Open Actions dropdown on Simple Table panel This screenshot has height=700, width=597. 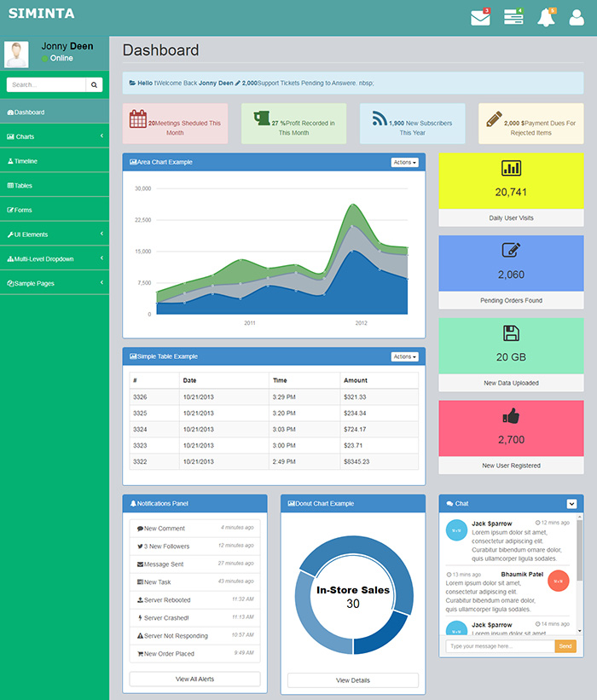click(404, 356)
